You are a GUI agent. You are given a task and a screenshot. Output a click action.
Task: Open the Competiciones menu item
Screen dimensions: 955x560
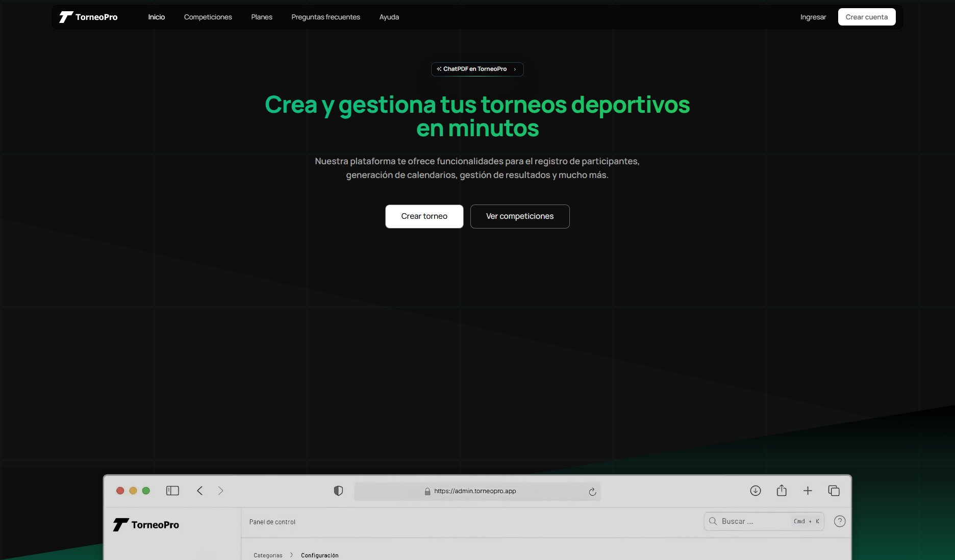click(x=207, y=17)
